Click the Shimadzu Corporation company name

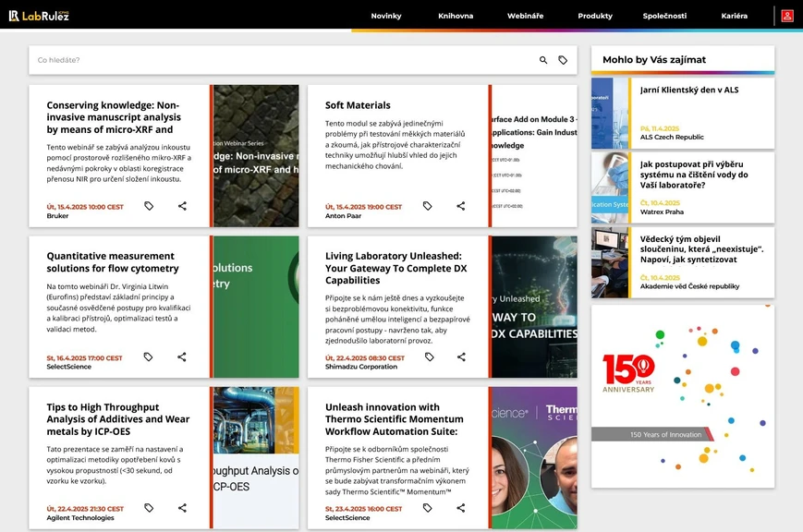click(361, 367)
